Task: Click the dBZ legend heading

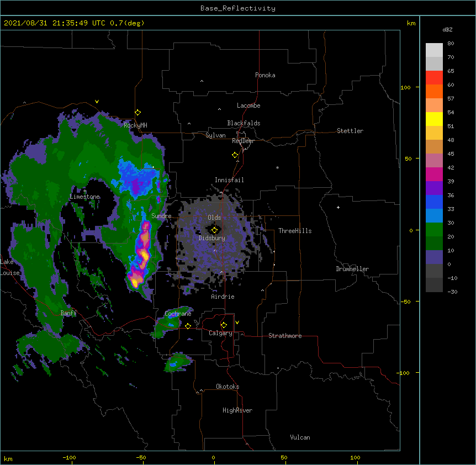Action: pos(447,29)
